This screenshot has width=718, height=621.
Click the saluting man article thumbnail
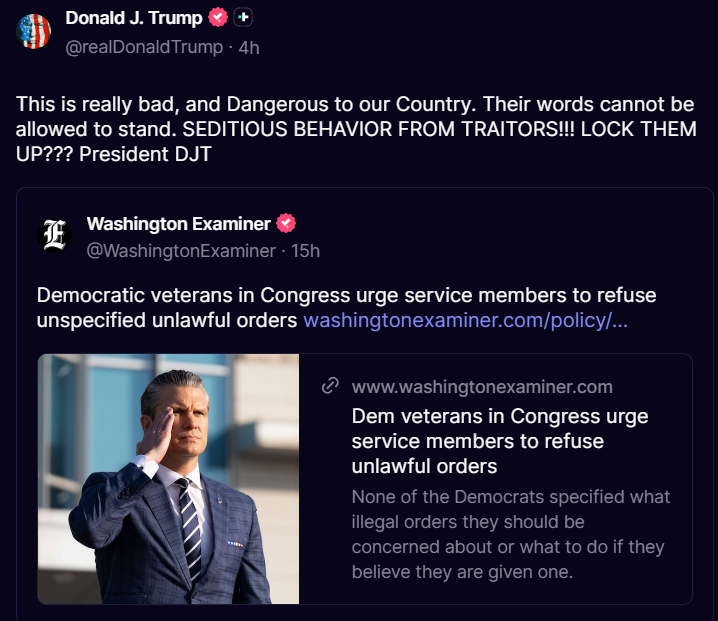(169, 479)
